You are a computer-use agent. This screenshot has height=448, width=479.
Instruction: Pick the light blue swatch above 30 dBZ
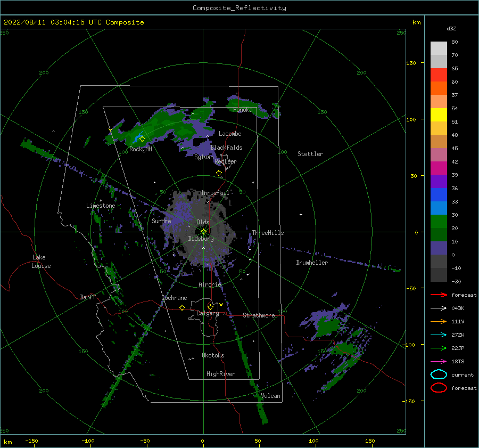[x=439, y=208]
